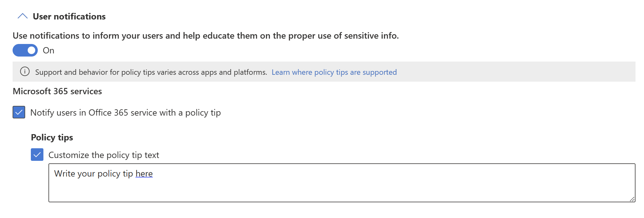Click the notifications description sentence

pyautogui.click(x=206, y=36)
